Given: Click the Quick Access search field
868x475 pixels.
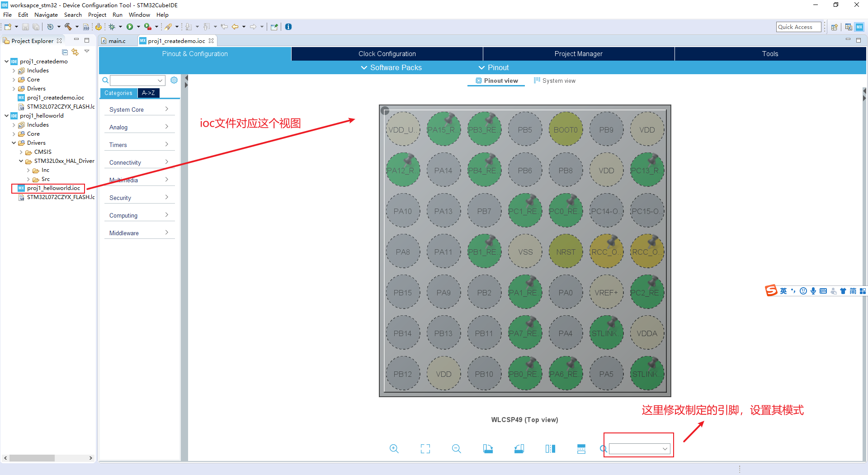Looking at the screenshot, I should click(799, 27).
